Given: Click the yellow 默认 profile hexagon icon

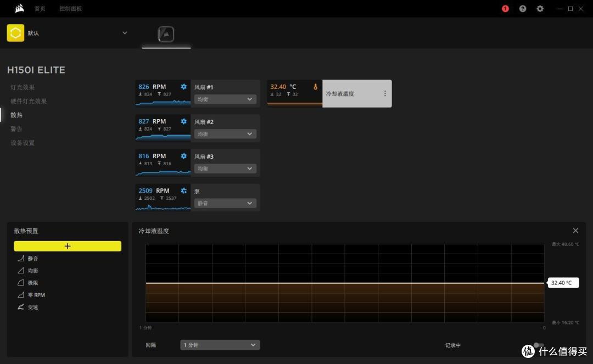Looking at the screenshot, I should point(15,33).
